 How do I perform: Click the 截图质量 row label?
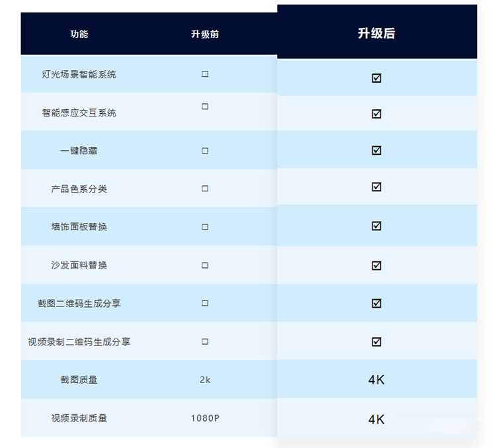click(x=79, y=380)
